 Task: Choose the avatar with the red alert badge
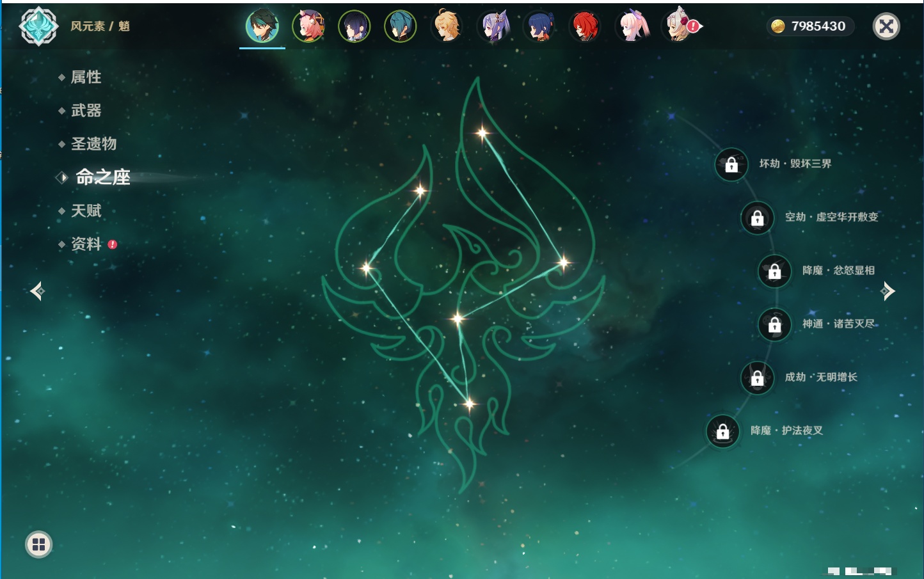[678, 27]
